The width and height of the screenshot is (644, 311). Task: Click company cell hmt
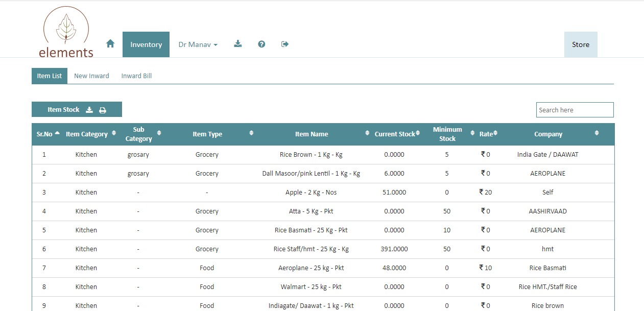[548, 249]
